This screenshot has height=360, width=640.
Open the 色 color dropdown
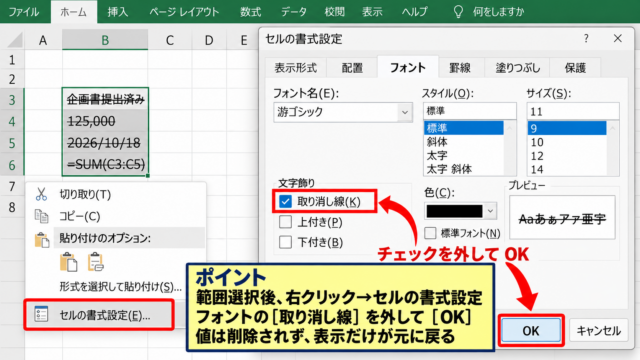[x=491, y=211]
